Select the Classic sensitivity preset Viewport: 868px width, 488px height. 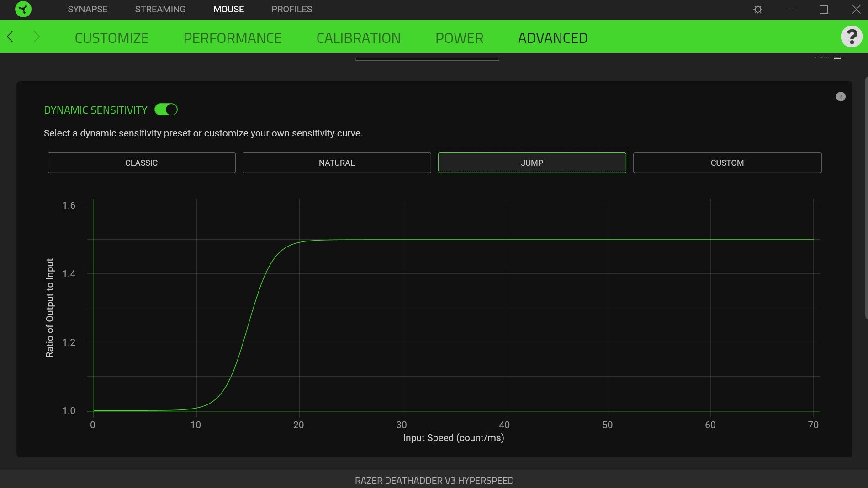click(x=141, y=163)
